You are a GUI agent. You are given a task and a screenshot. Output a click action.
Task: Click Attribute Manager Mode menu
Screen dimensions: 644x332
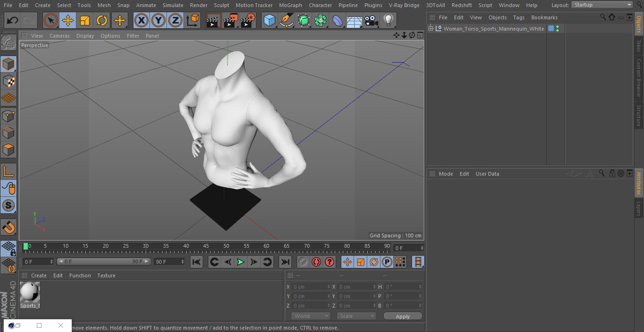point(446,174)
